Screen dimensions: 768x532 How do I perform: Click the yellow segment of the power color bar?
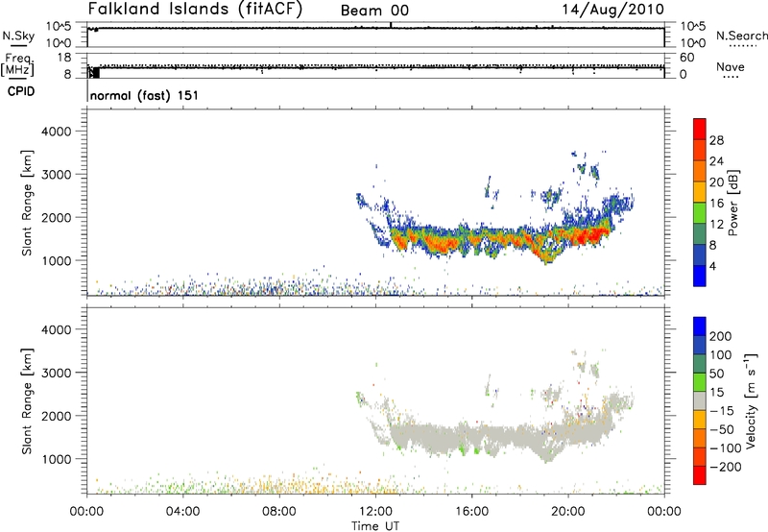pyautogui.click(x=700, y=192)
